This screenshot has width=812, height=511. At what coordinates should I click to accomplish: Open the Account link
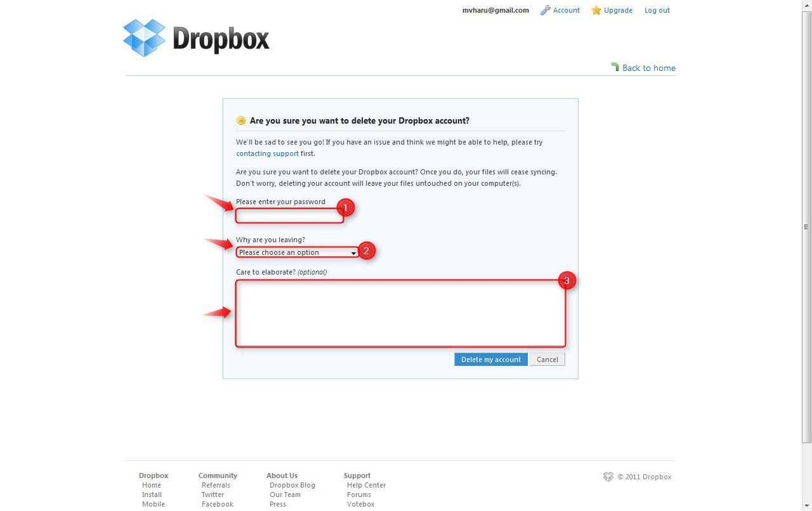pos(566,10)
